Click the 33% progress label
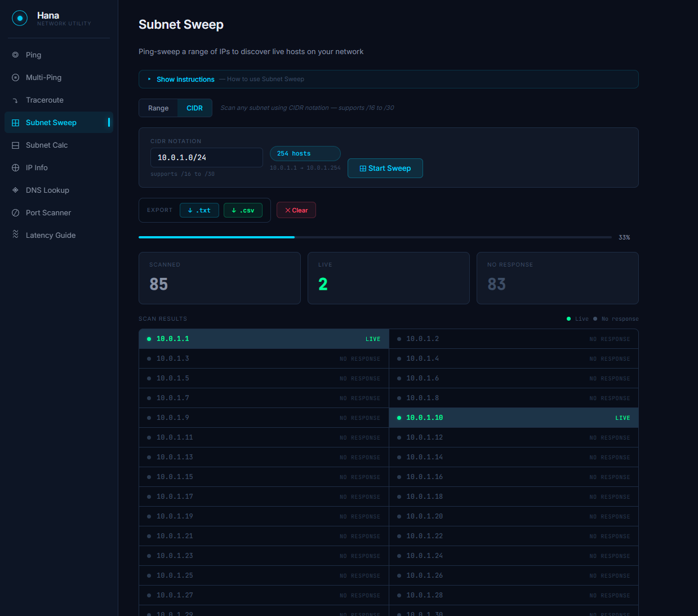The image size is (698, 616). pyautogui.click(x=624, y=237)
